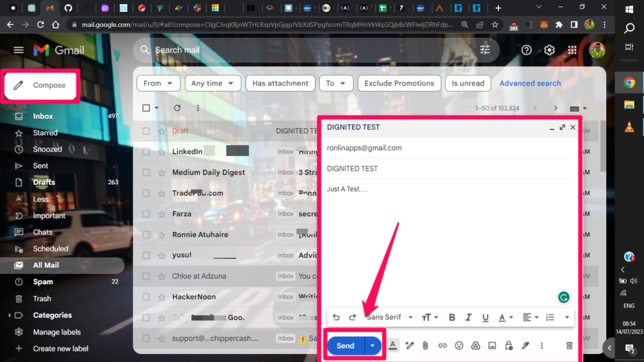Star the Farza email
This screenshot has width=644, height=362.
pos(162,214)
